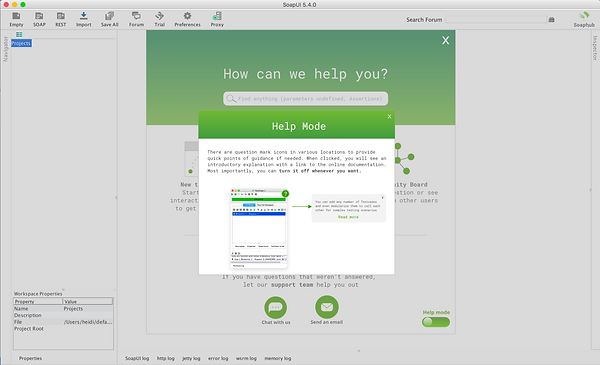Open the Trial toolbar icon

pyautogui.click(x=160, y=19)
